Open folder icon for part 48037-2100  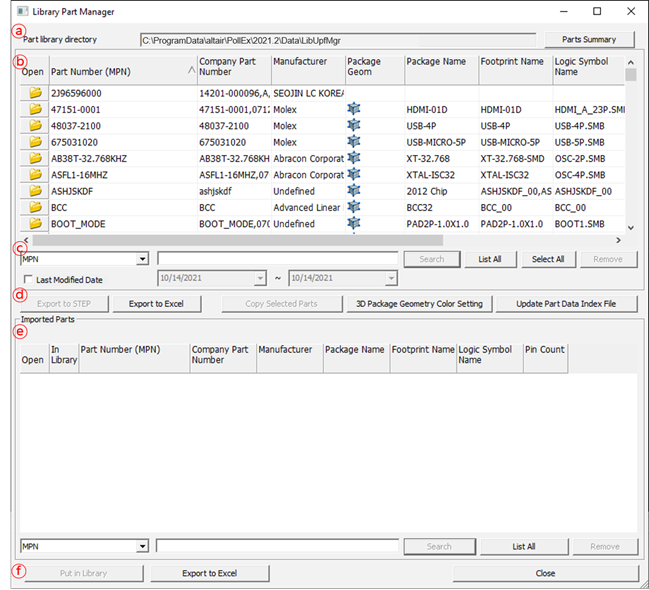[x=35, y=125]
